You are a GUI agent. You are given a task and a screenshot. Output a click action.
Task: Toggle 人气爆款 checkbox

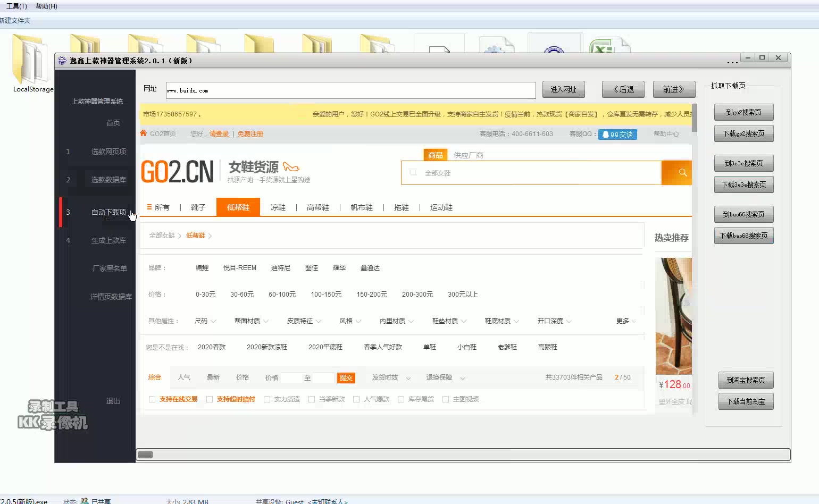[x=356, y=399]
